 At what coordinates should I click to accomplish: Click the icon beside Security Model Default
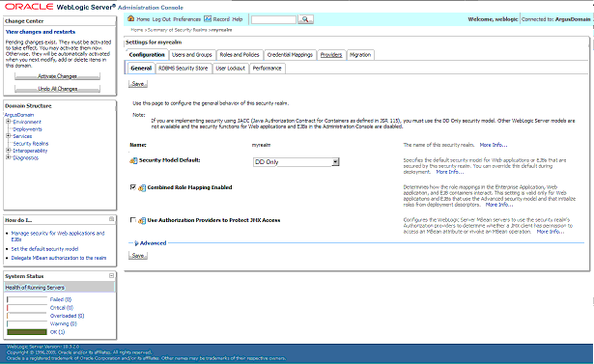tap(133, 160)
